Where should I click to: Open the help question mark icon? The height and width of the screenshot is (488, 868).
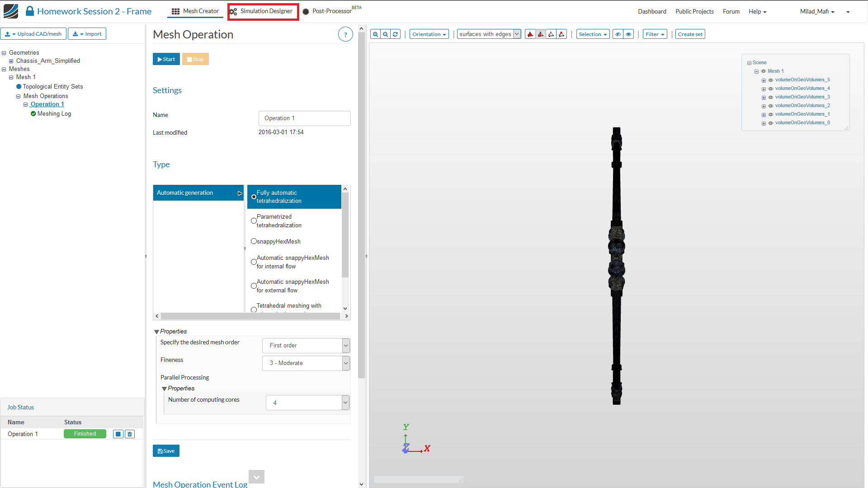pyautogui.click(x=345, y=34)
